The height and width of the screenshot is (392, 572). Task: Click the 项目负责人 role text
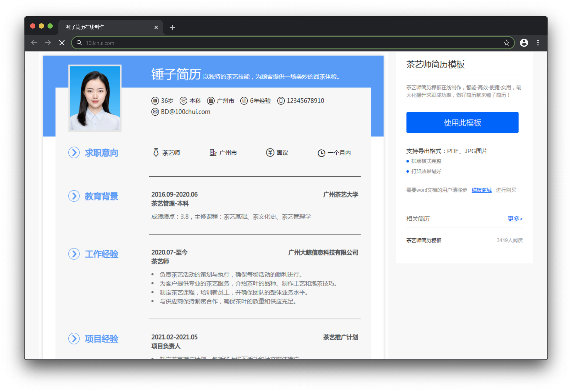click(x=166, y=346)
